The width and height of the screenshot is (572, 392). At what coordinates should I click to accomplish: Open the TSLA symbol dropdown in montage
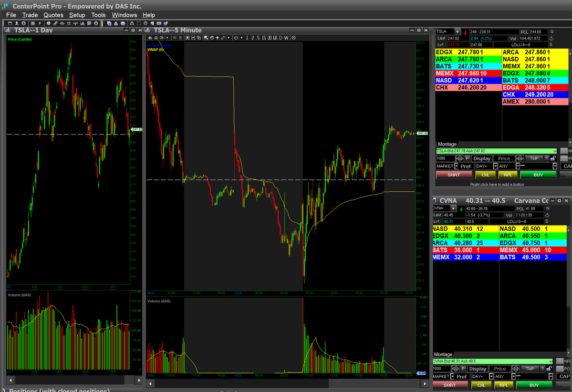[x=457, y=32]
